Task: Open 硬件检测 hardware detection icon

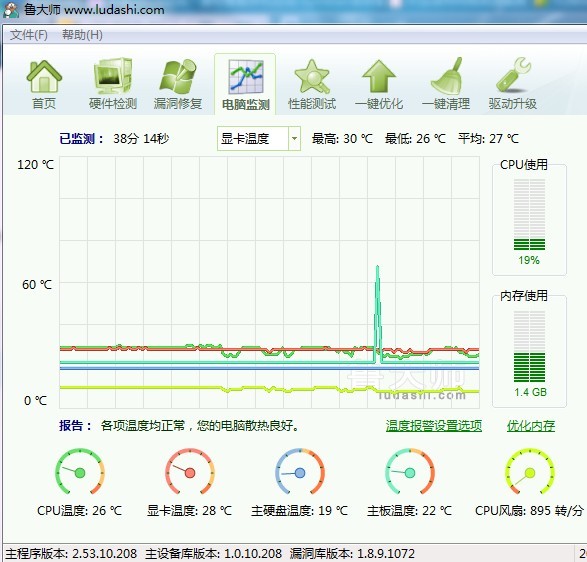Action: (112, 76)
